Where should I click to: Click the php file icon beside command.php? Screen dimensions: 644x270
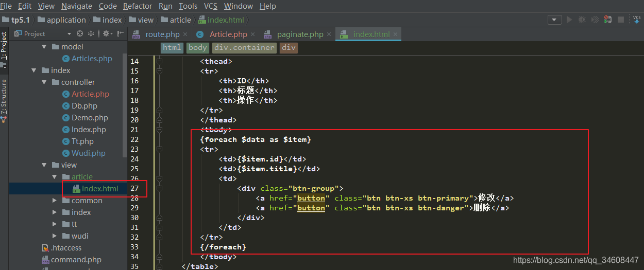coord(45,260)
